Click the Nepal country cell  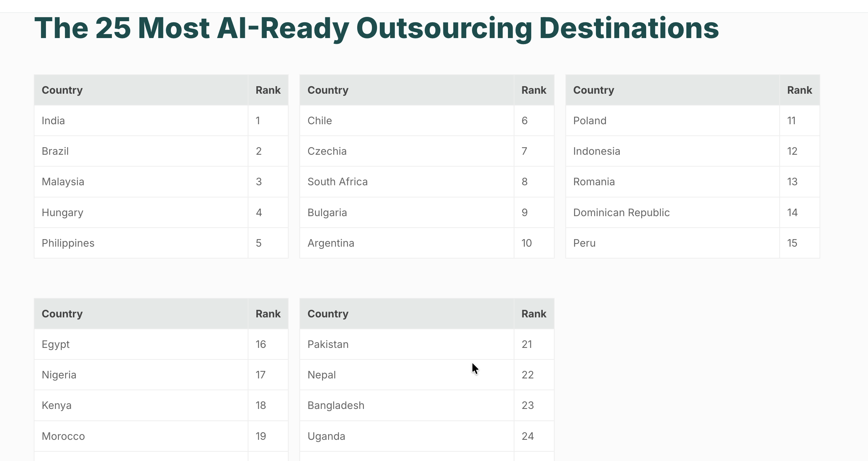[x=407, y=375]
